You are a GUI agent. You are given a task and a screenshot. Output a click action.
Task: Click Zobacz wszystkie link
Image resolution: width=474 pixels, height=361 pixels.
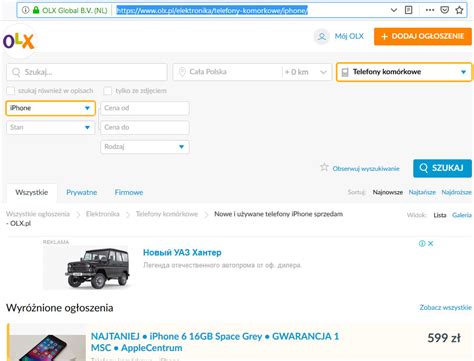pyautogui.click(x=446, y=307)
